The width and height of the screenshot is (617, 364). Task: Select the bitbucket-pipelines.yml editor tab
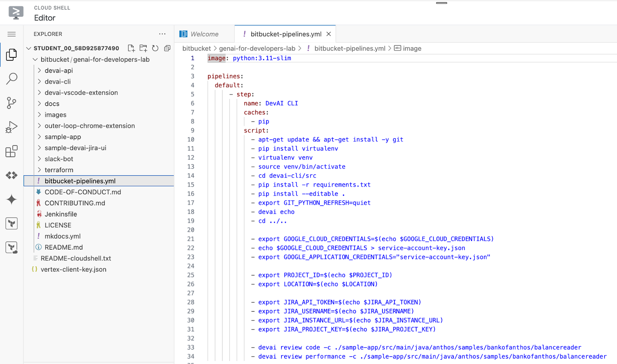point(285,34)
